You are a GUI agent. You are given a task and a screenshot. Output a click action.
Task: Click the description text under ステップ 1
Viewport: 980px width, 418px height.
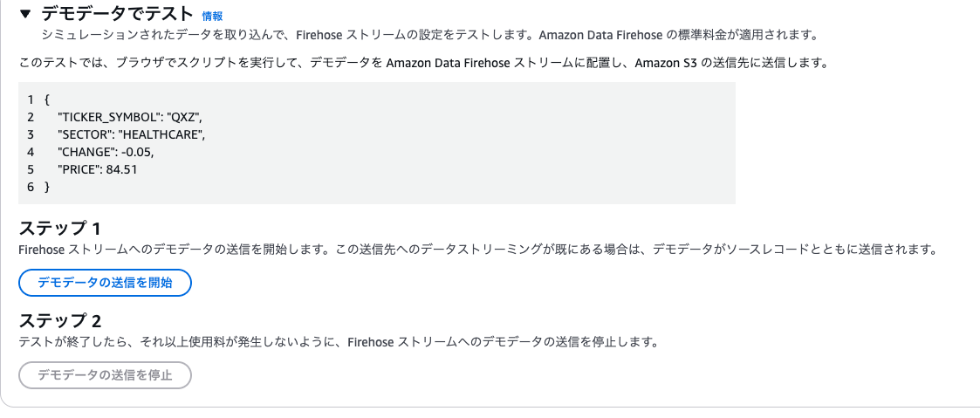[477, 250]
